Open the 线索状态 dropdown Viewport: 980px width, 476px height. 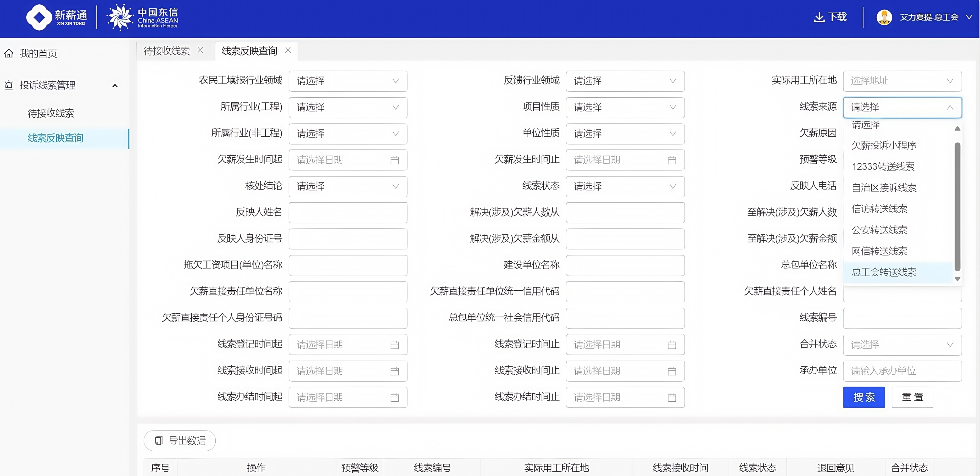625,186
